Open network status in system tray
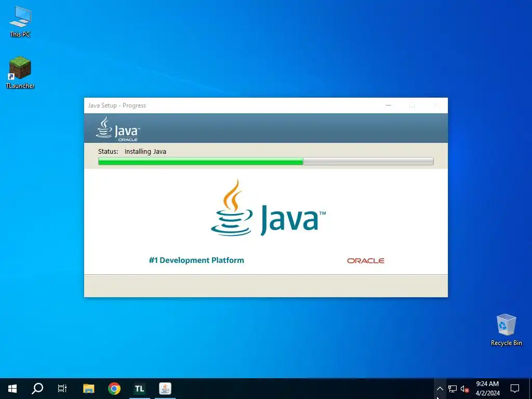This screenshot has width=532, height=399. pos(453,389)
